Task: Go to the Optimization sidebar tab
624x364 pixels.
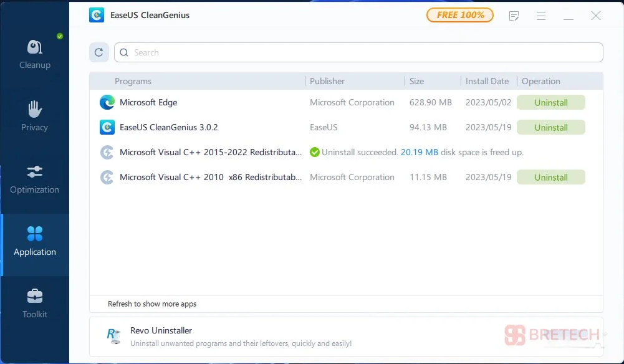Action: pos(35,180)
